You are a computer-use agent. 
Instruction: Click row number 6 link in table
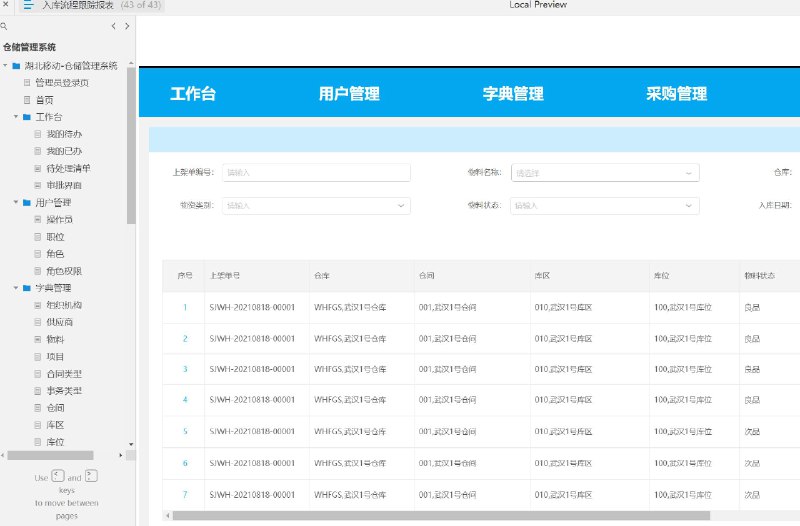tap(185, 463)
